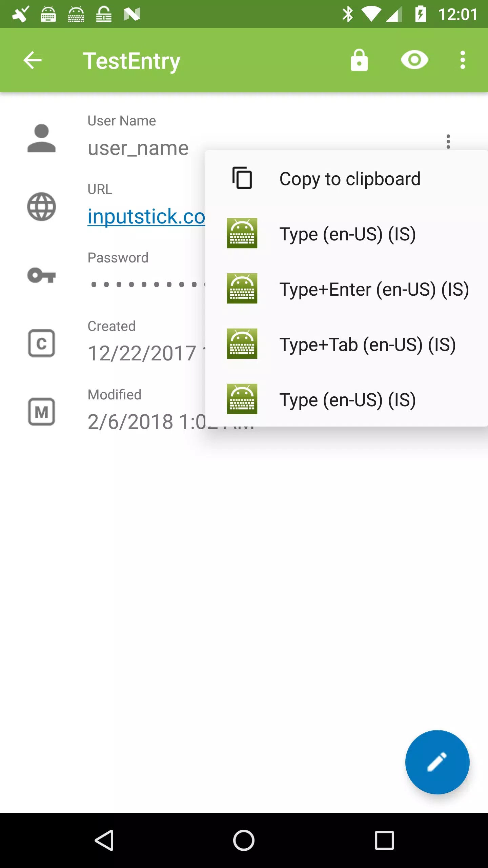
Task: Open the User Name field options menu
Action: [448, 141]
